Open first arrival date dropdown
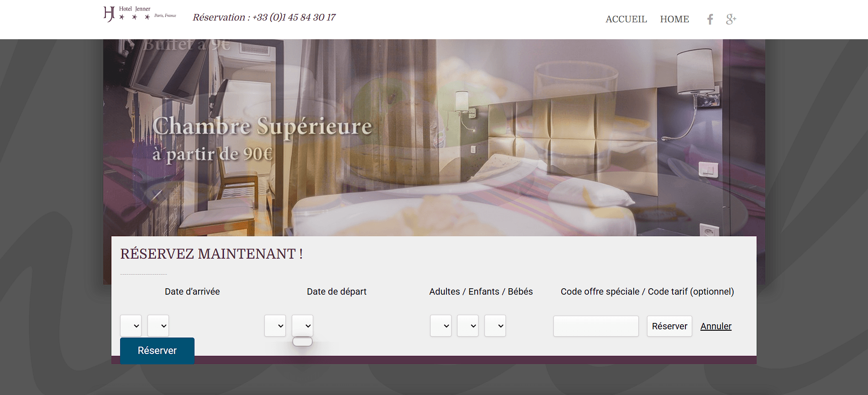The width and height of the screenshot is (868, 395). click(x=131, y=326)
